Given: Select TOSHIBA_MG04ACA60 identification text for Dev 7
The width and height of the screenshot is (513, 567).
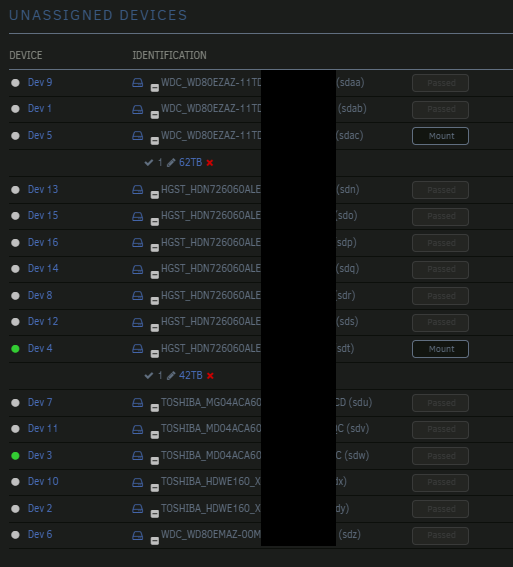Looking at the screenshot, I should [x=211, y=402].
